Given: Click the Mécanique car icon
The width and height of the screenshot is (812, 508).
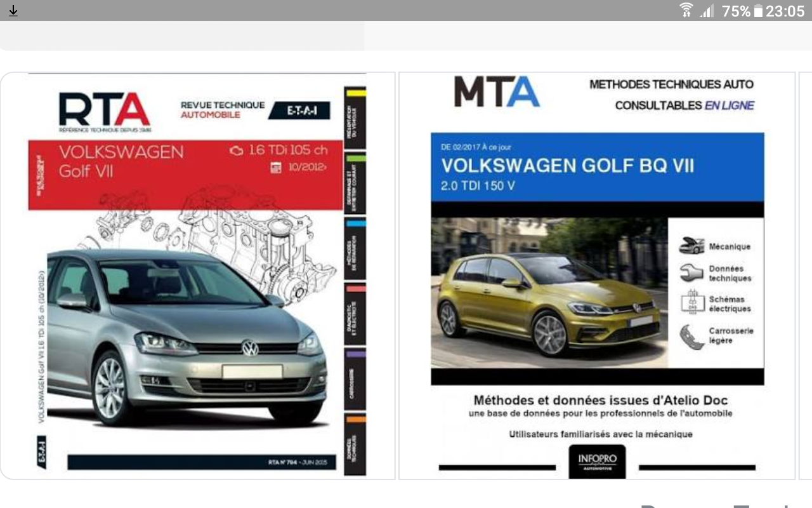Looking at the screenshot, I should point(691,246).
